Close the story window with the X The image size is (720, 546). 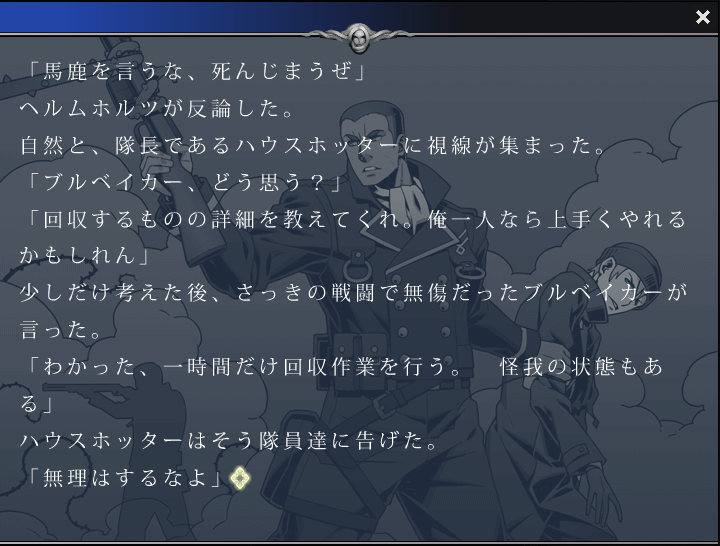tap(703, 17)
